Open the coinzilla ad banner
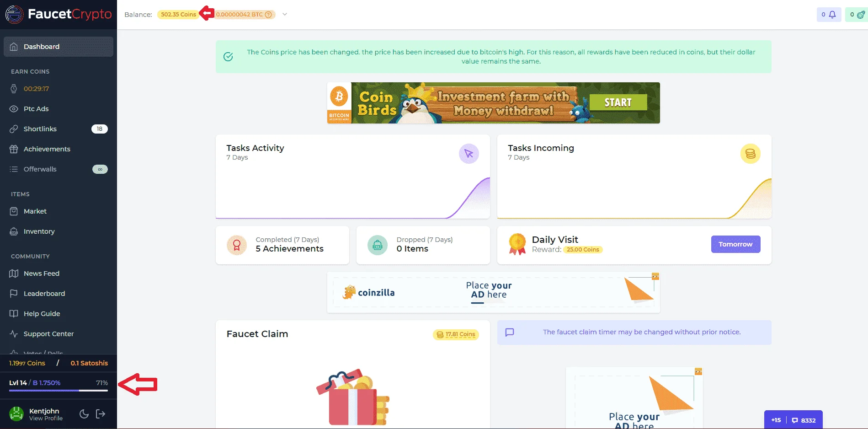 [494, 292]
